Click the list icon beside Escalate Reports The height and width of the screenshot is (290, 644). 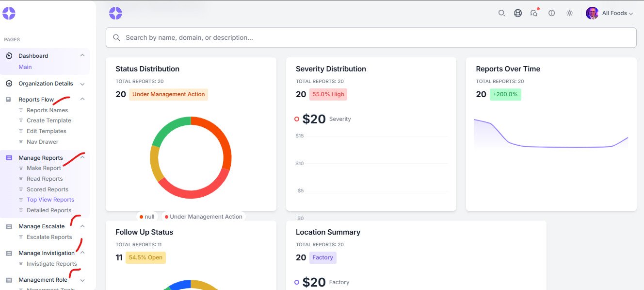pyautogui.click(x=21, y=237)
